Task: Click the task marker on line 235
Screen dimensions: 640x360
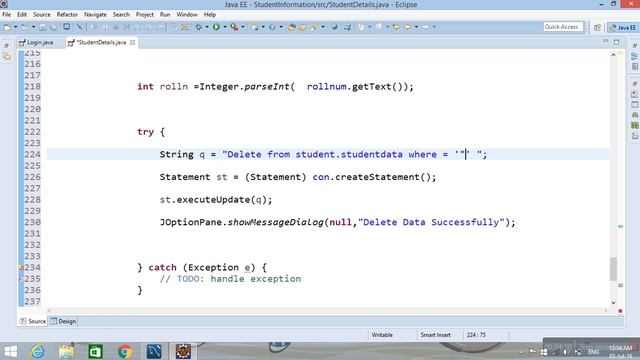Action: (21, 279)
